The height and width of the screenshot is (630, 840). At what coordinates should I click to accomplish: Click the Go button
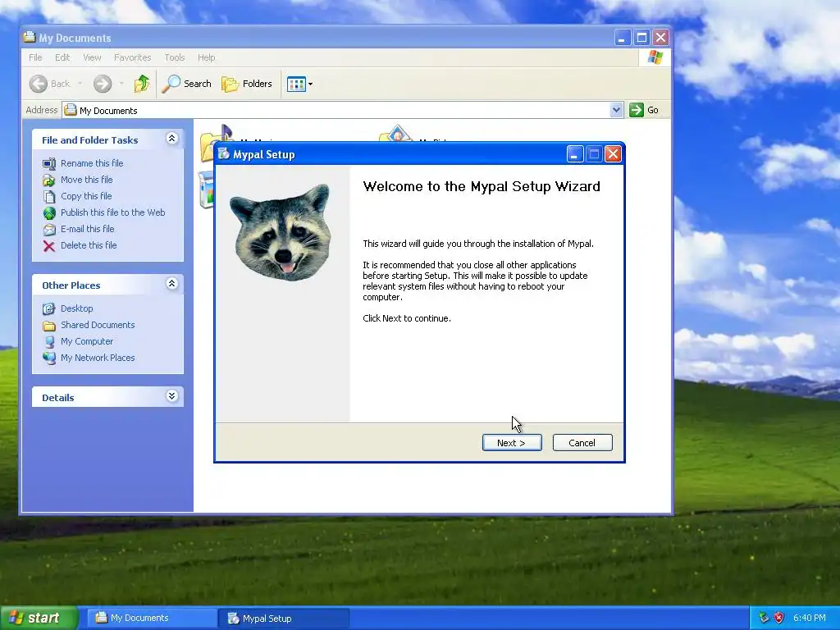(x=644, y=110)
